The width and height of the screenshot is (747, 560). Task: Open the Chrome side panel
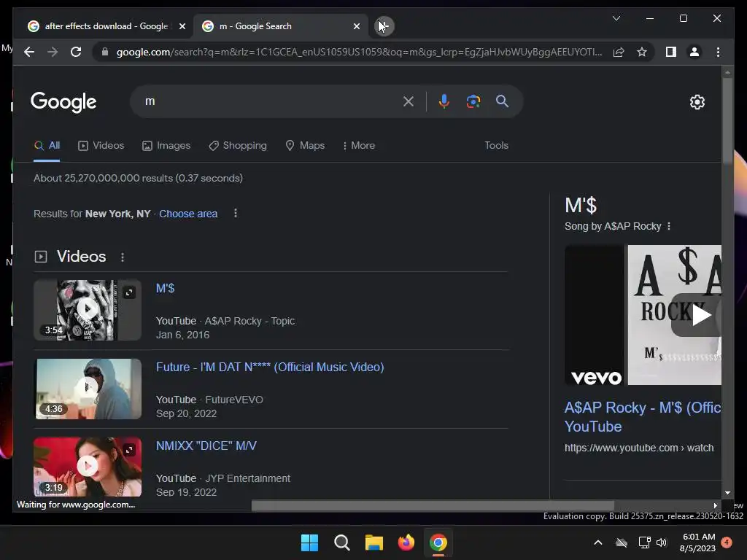click(x=671, y=52)
